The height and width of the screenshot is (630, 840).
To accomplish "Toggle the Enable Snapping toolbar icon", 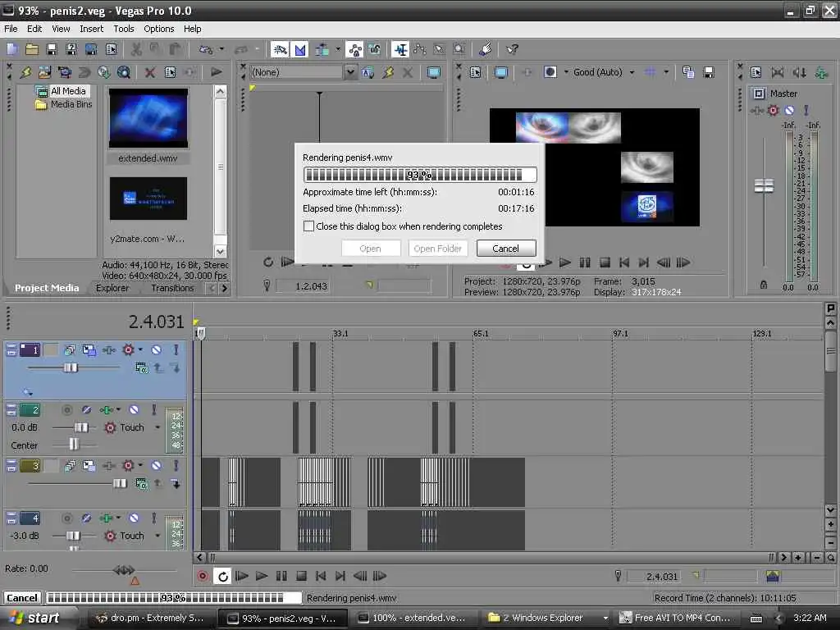I will click(280, 50).
